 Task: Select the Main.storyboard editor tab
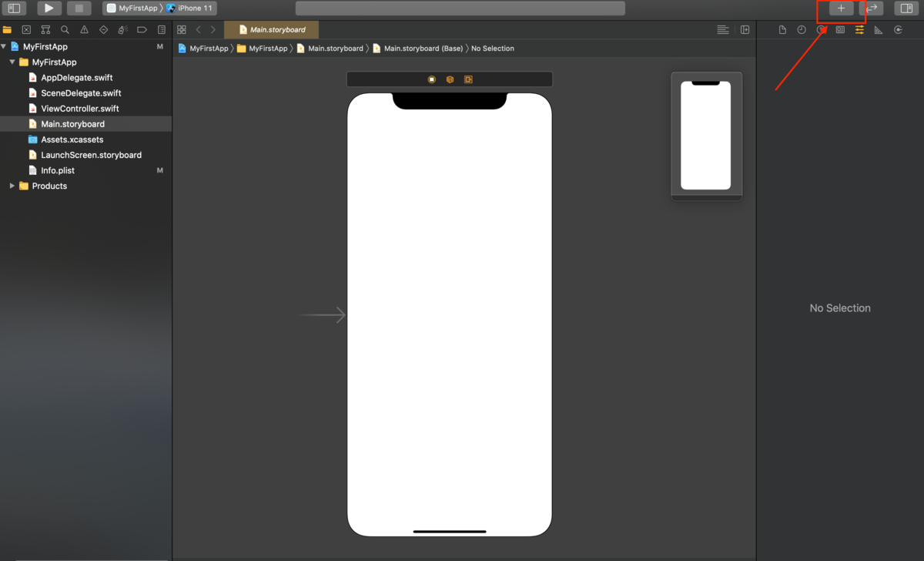(x=271, y=30)
